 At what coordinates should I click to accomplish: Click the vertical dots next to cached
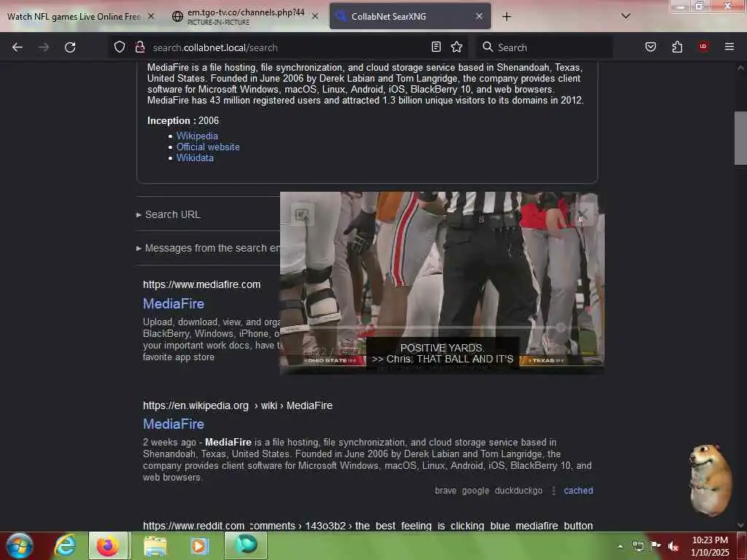tap(553, 491)
